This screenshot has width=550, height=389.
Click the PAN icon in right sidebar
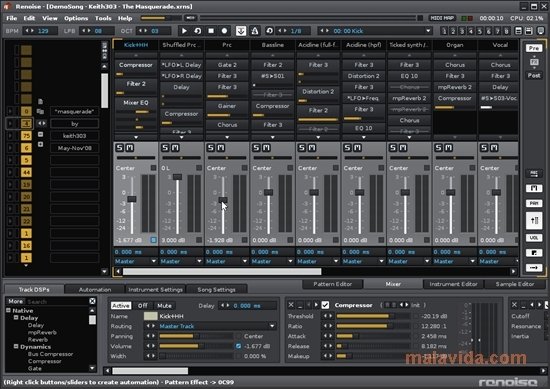534,203
